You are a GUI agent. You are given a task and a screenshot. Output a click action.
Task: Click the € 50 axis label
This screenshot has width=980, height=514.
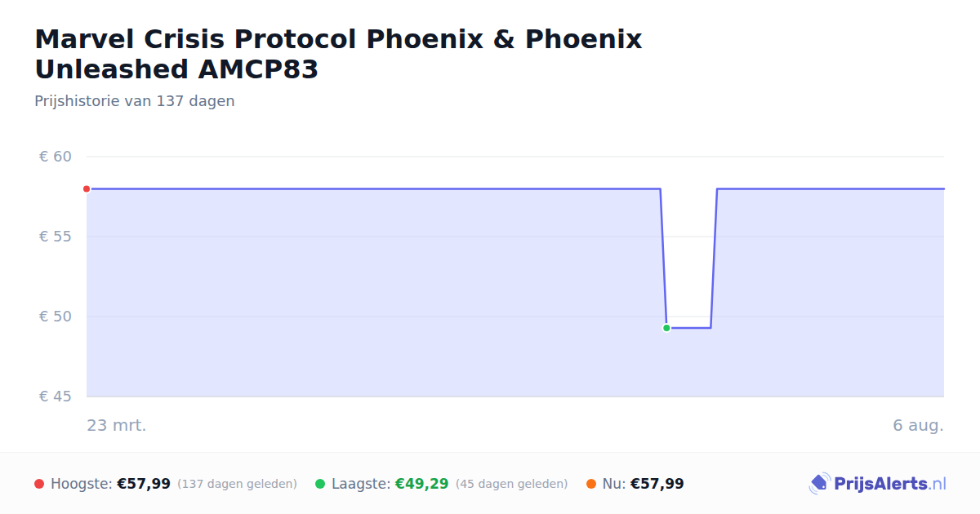(56, 317)
